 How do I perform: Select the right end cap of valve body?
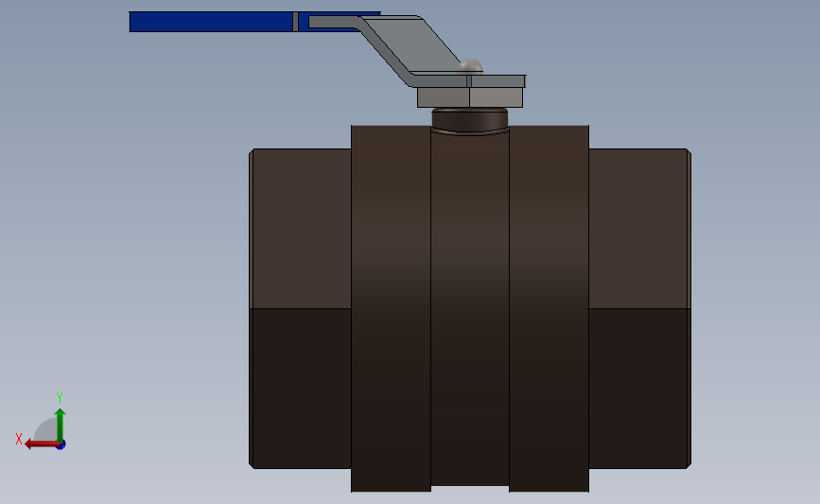(640, 308)
